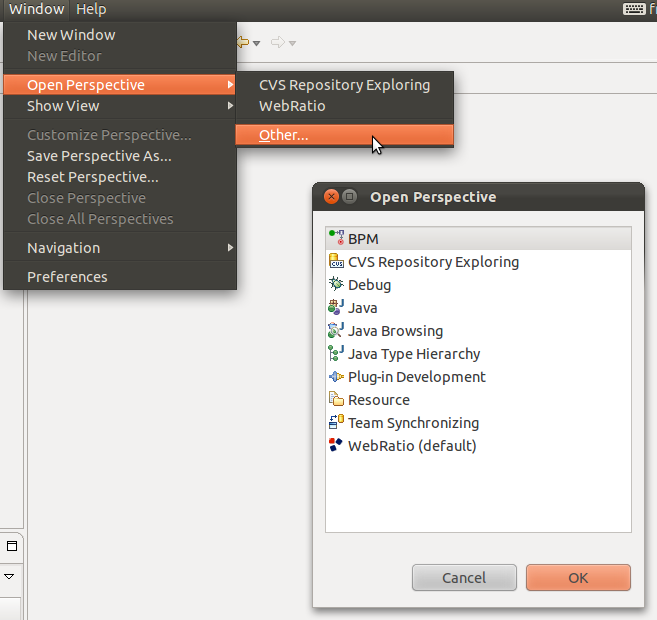This screenshot has height=620, width=657.
Task: Click the Java Type Hierarchy icon
Action: [x=336, y=353]
